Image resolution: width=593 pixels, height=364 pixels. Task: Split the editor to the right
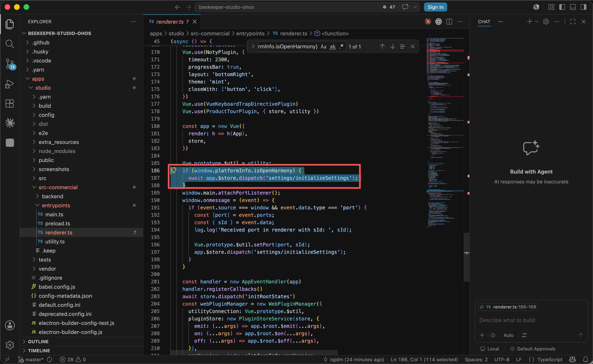click(x=449, y=22)
